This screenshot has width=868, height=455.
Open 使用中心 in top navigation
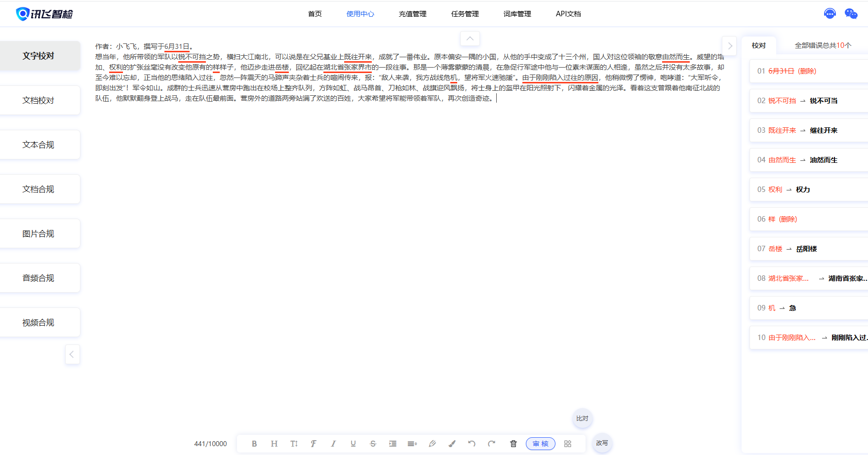(x=360, y=14)
